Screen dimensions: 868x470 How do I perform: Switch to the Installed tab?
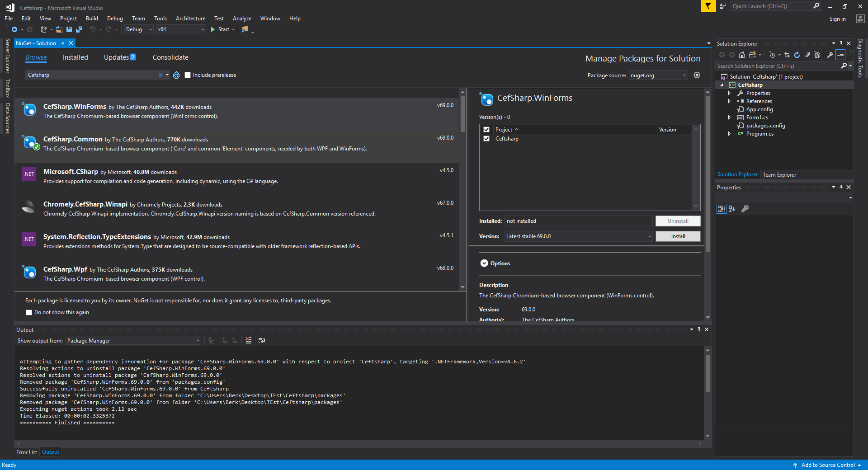(75, 57)
